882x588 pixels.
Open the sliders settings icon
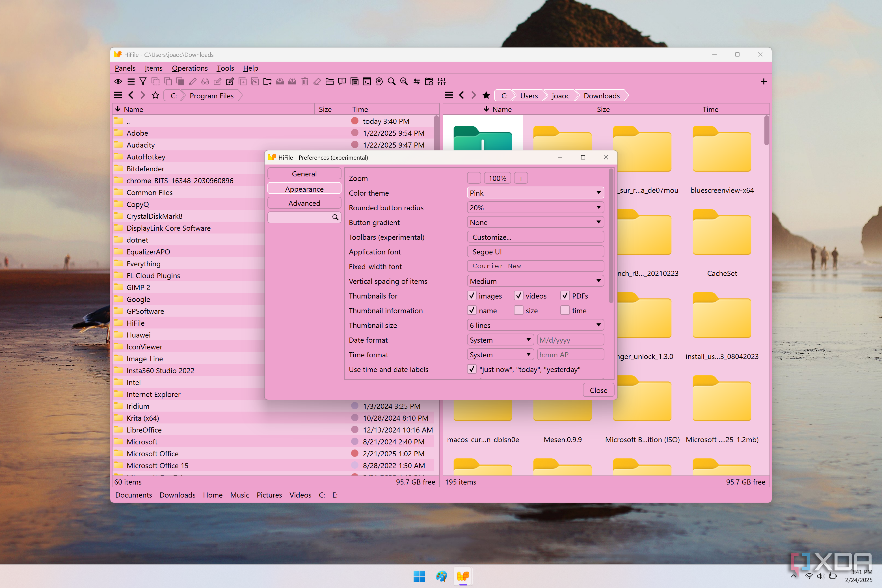(x=441, y=81)
